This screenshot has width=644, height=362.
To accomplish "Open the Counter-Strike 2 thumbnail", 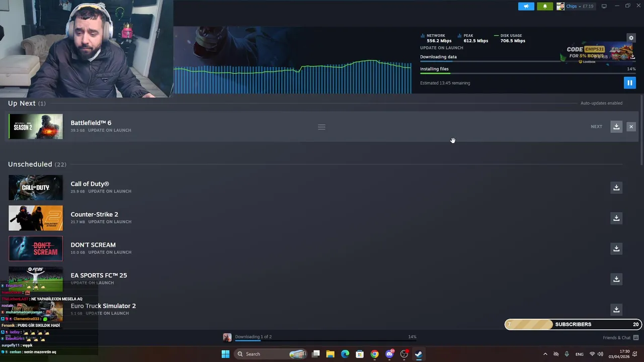I will pyautogui.click(x=36, y=218).
